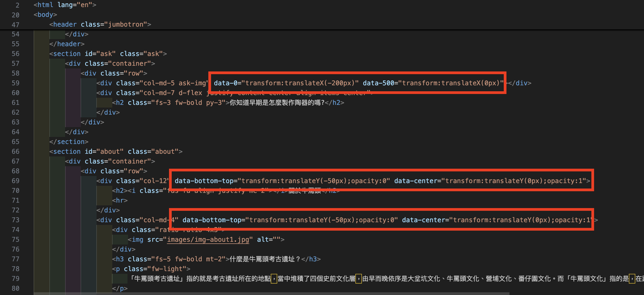Click data-0 attribute on line 59
Screen dimensions: 644x295
[x=286, y=83]
